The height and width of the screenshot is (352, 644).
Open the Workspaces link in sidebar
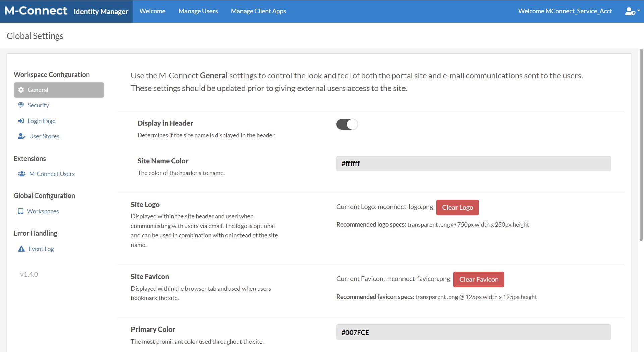[43, 211]
